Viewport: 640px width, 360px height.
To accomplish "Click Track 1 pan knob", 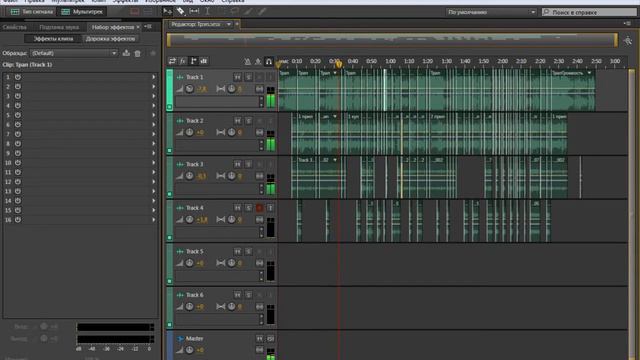I will [231, 89].
